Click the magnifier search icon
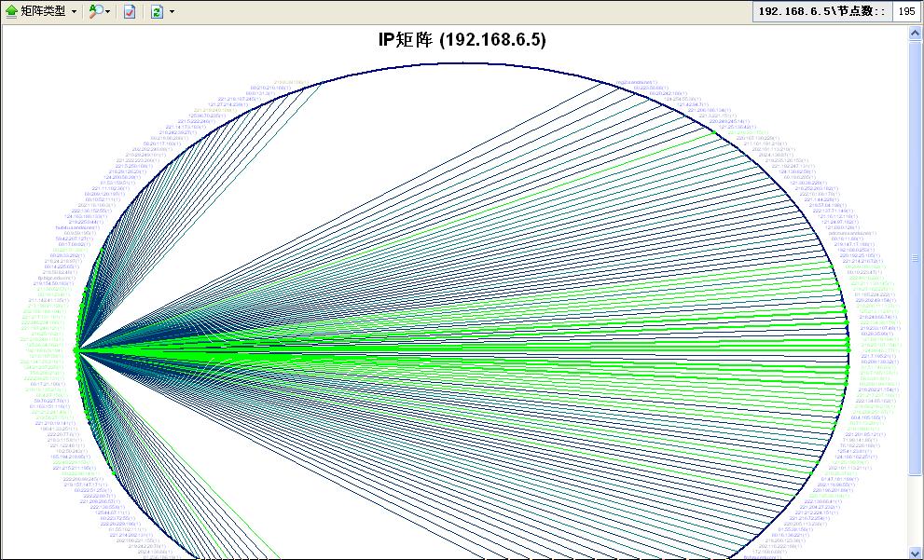 pyautogui.click(x=95, y=12)
